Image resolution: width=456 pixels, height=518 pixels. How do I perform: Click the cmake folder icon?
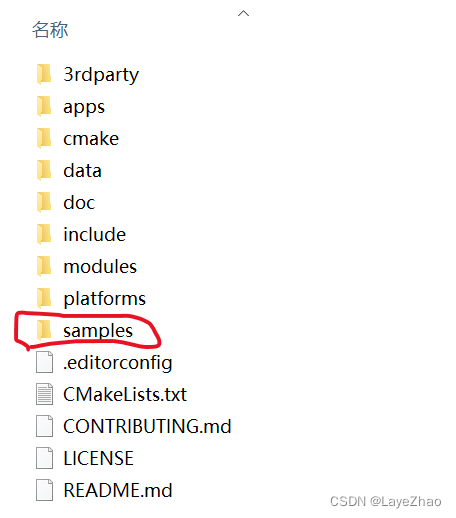click(44, 138)
